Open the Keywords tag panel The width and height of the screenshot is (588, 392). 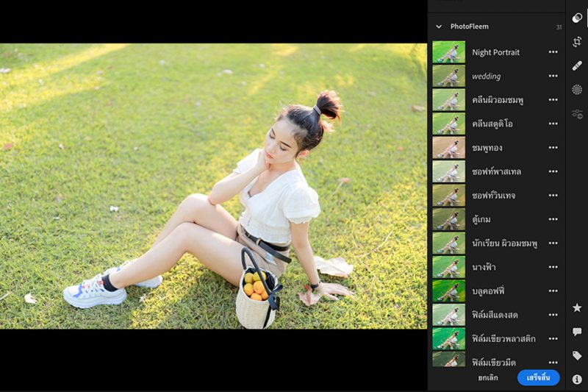(x=577, y=356)
